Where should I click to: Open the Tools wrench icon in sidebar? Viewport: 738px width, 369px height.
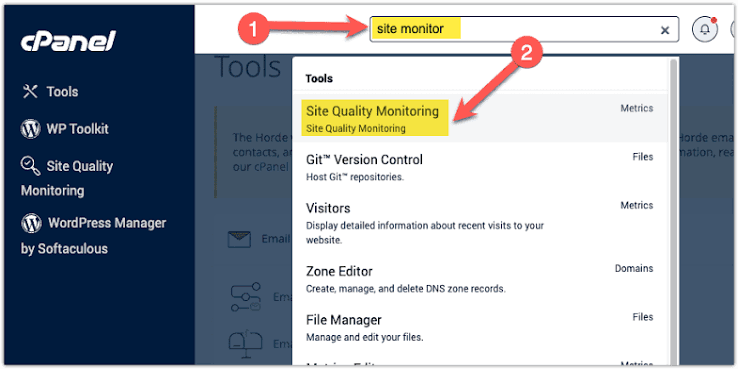[x=30, y=91]
